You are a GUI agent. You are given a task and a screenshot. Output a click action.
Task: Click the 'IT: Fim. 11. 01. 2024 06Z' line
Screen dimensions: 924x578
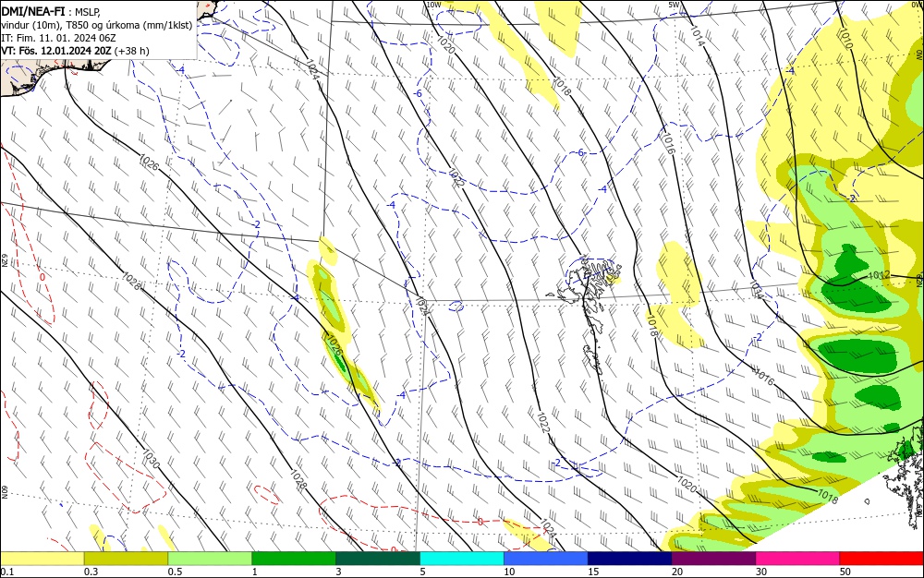point(58,38)
